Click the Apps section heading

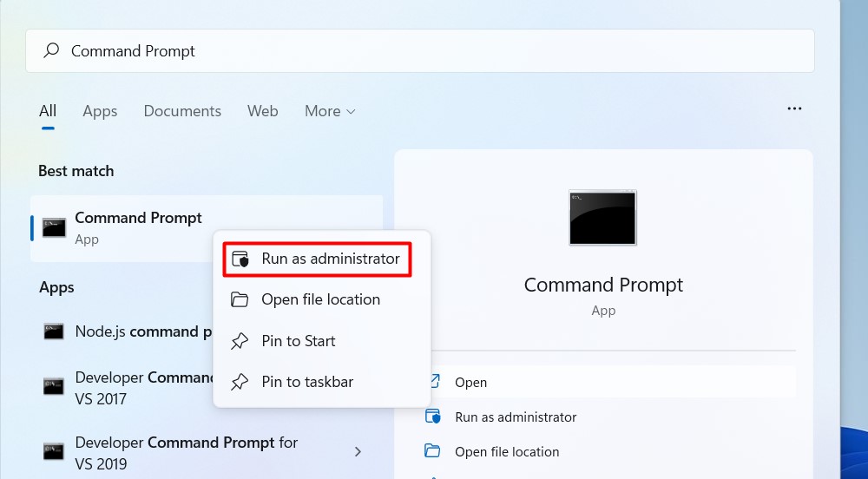point(56,287)
